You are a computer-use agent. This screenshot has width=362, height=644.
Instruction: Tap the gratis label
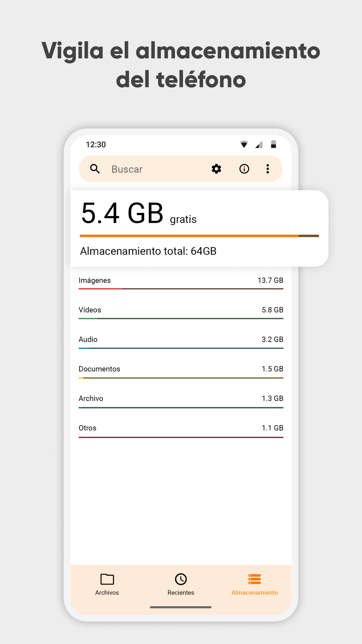(x=183, y=220)
